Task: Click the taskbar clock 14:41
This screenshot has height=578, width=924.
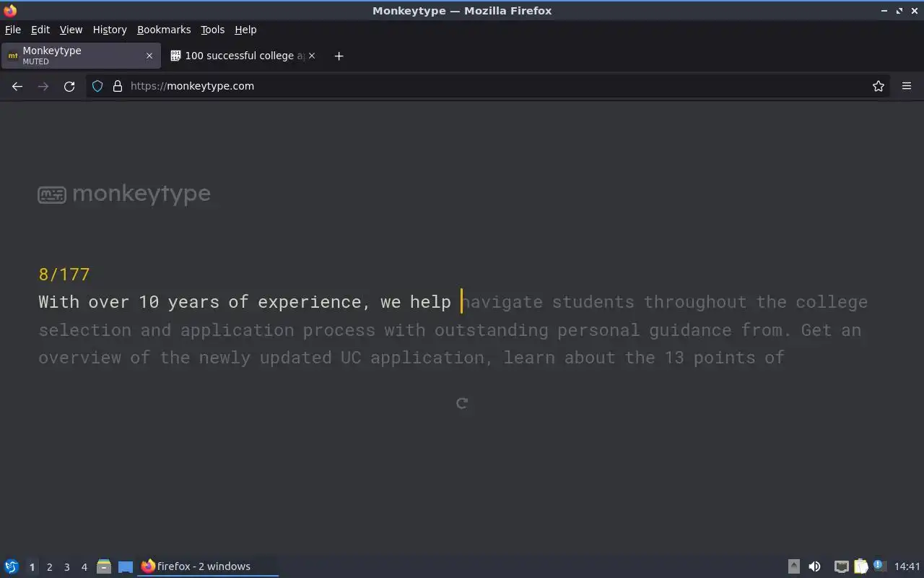Action: point(907,566)
